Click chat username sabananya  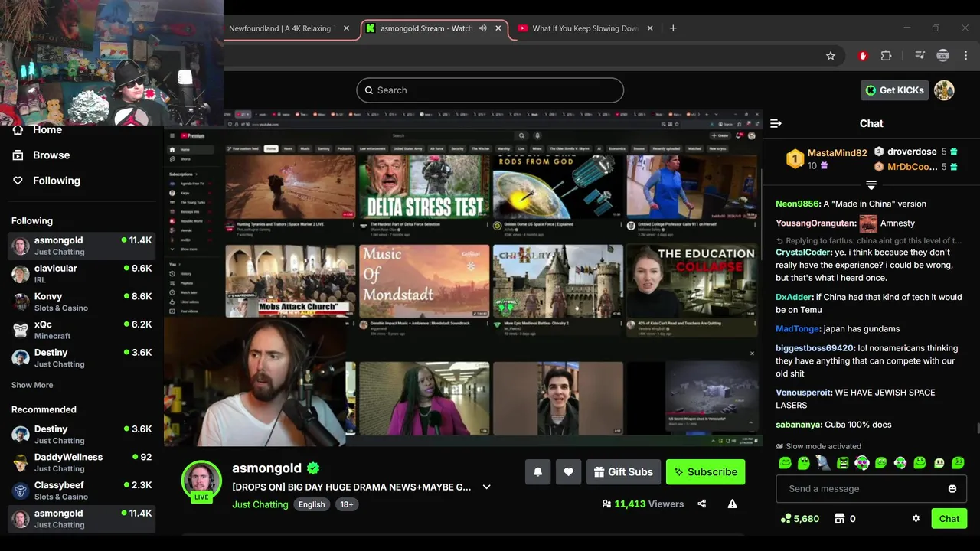[799, 425]
